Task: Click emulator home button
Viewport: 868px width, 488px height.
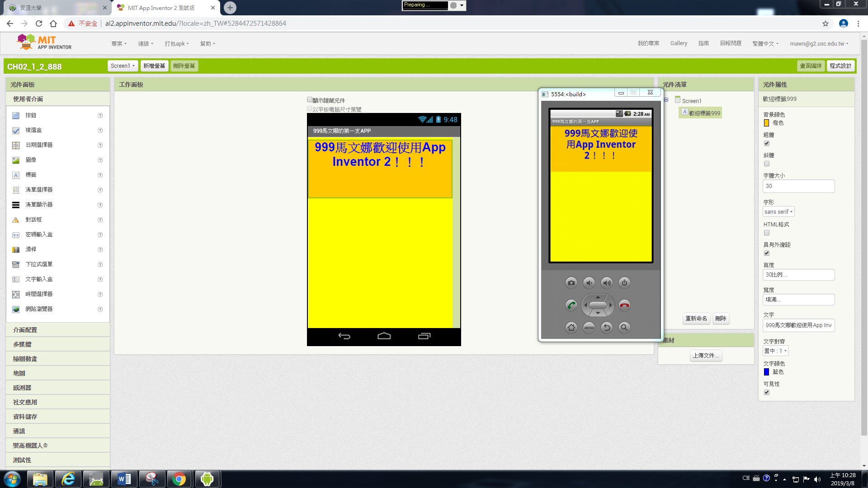Action: [x=571, y=328]
